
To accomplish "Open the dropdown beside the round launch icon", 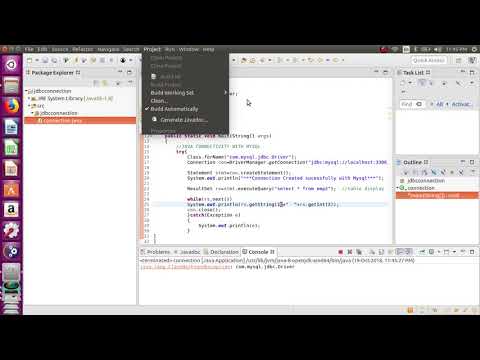I will (131, 60).
